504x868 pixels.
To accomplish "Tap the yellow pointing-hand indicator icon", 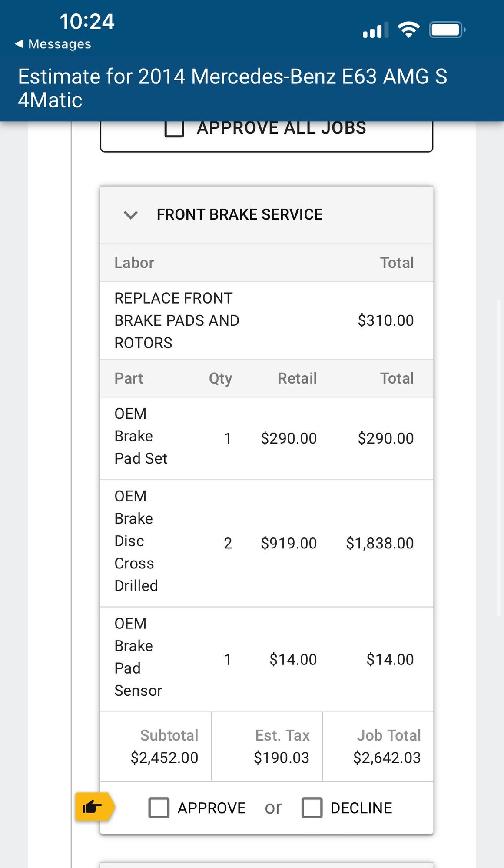I will 95,807.
